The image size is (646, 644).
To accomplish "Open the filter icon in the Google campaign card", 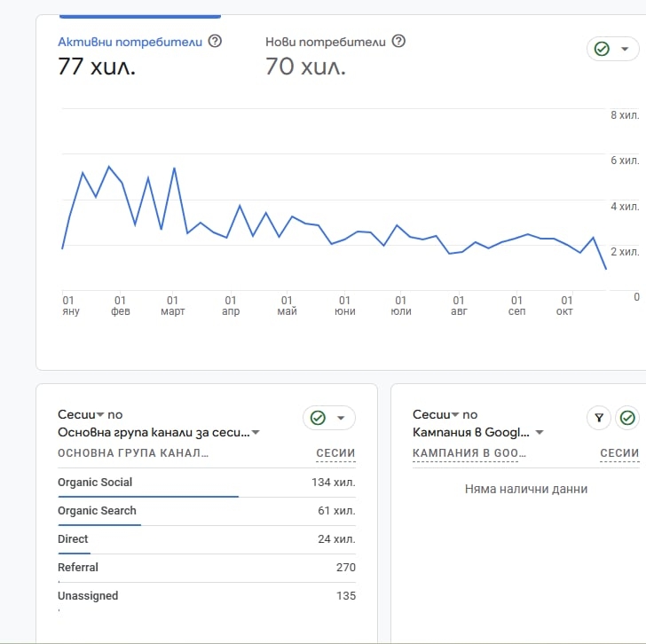I will (599, 418).
